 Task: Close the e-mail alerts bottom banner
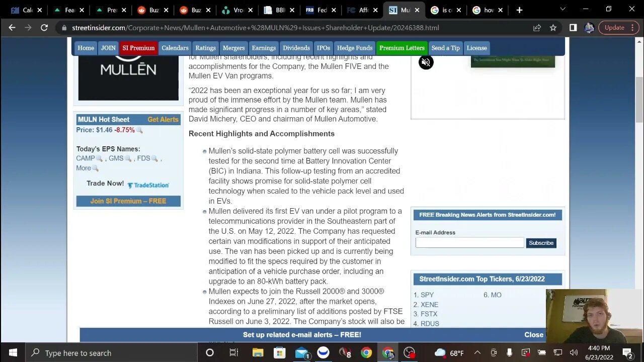coord(534,335)
